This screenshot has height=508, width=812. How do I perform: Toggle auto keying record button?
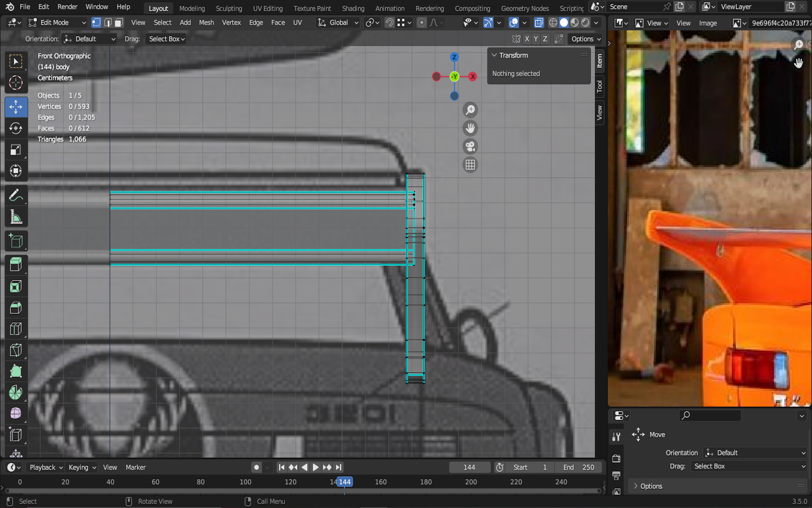point(257,467)
